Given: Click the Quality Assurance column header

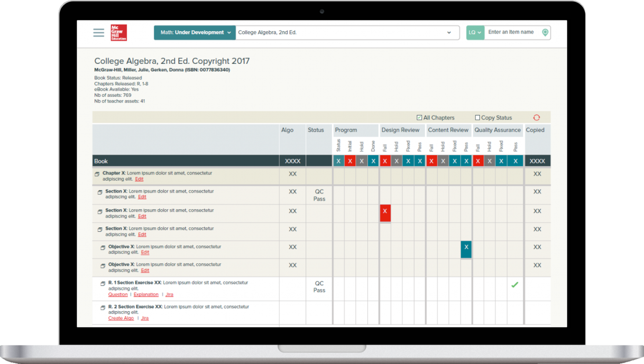Looking at the screenshot, I should coord(497,130).
